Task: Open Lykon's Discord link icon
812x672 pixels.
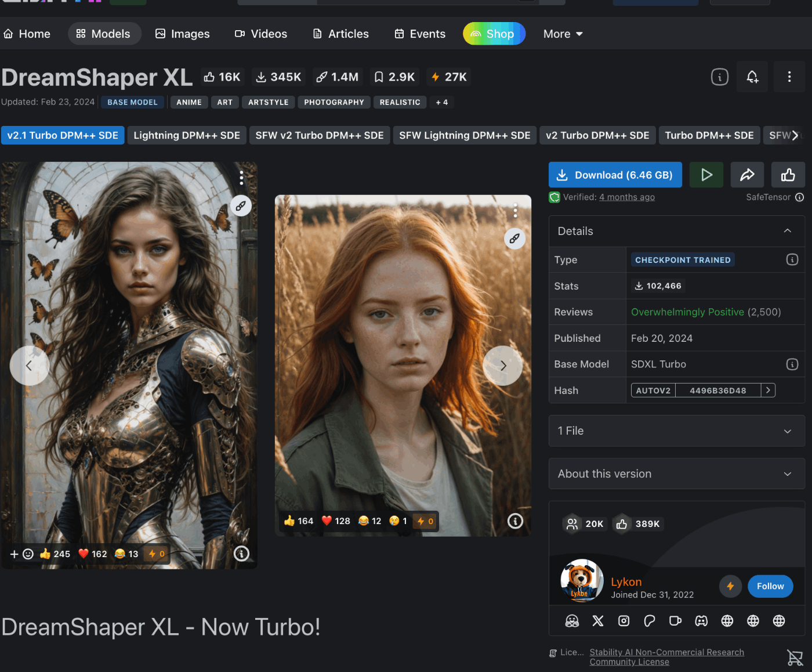Action: 701,621
